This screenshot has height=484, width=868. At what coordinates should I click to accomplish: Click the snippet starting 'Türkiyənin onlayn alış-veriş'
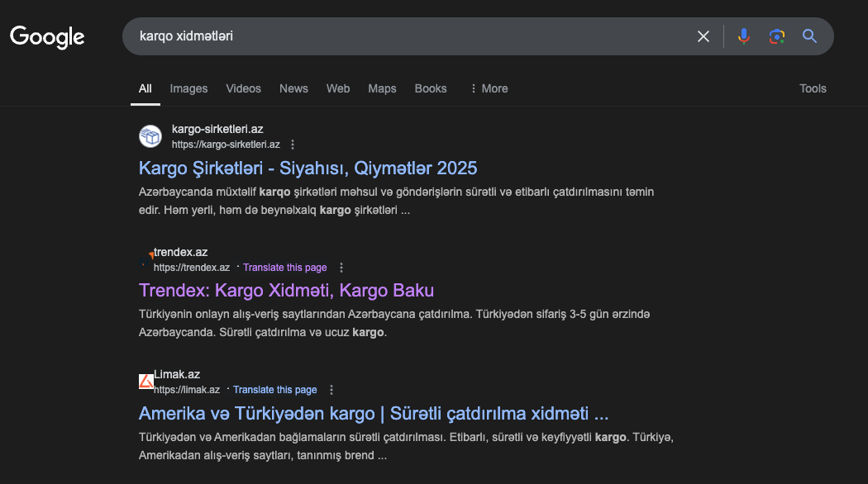394,323
